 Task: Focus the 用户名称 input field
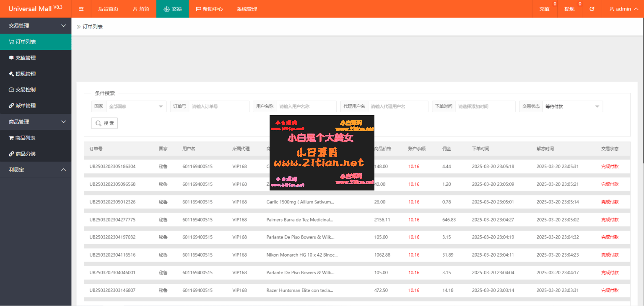(x=306, y=106)
